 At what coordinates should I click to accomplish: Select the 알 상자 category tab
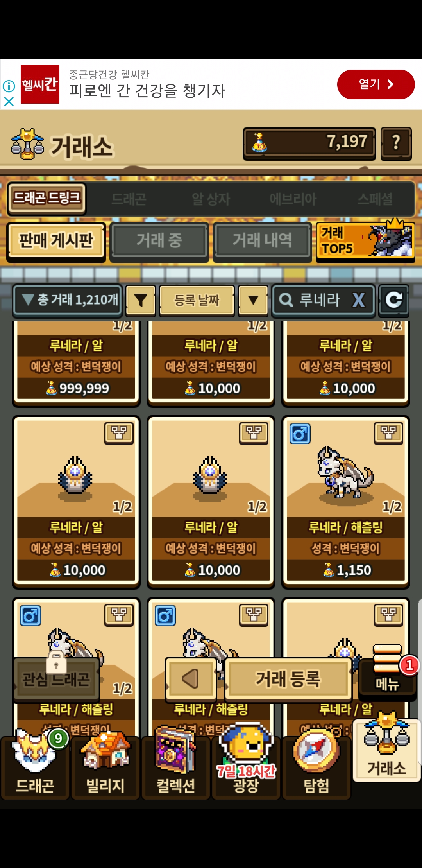pos(211,199)
